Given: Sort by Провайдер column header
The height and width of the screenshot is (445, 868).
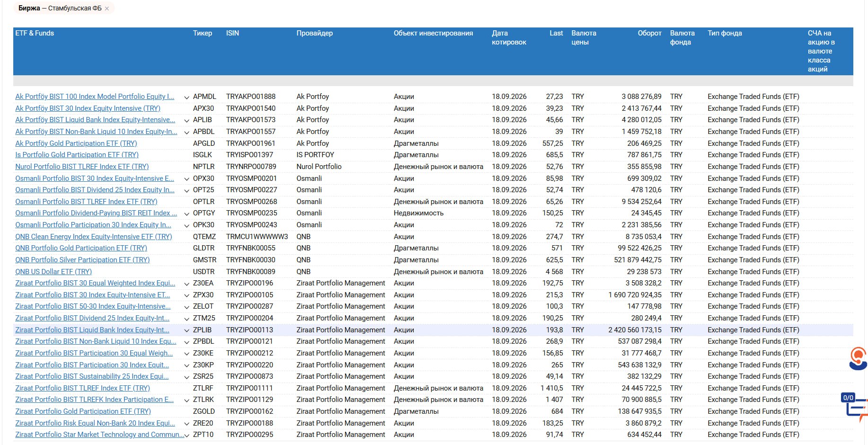Looking at the screenshot, I should [315, 33].
